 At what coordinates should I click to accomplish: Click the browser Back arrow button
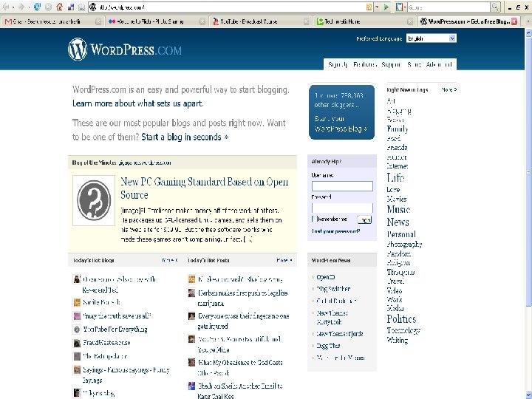pyautogui.click(x=6, y=7)
